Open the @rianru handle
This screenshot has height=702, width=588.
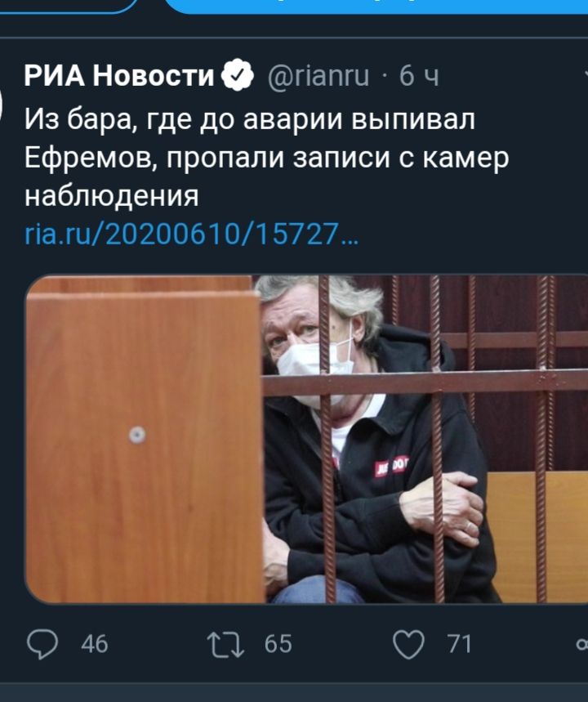pos(318,75)
